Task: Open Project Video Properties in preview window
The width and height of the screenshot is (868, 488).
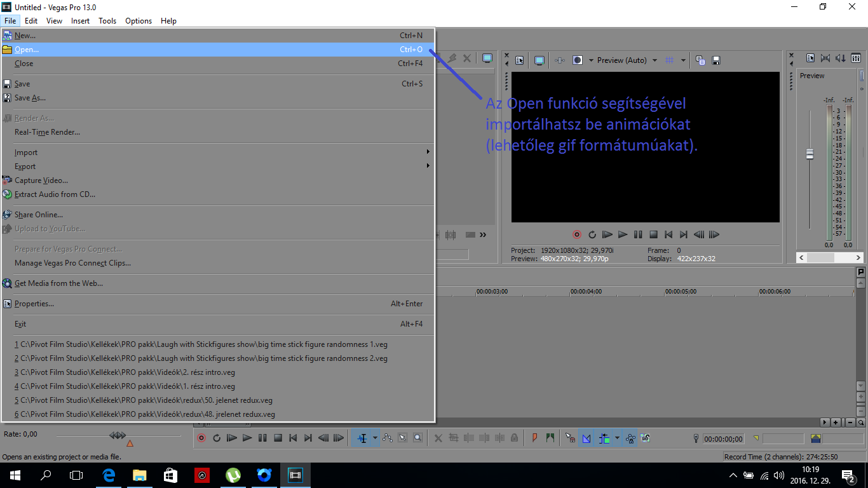Action: [520, 60]
